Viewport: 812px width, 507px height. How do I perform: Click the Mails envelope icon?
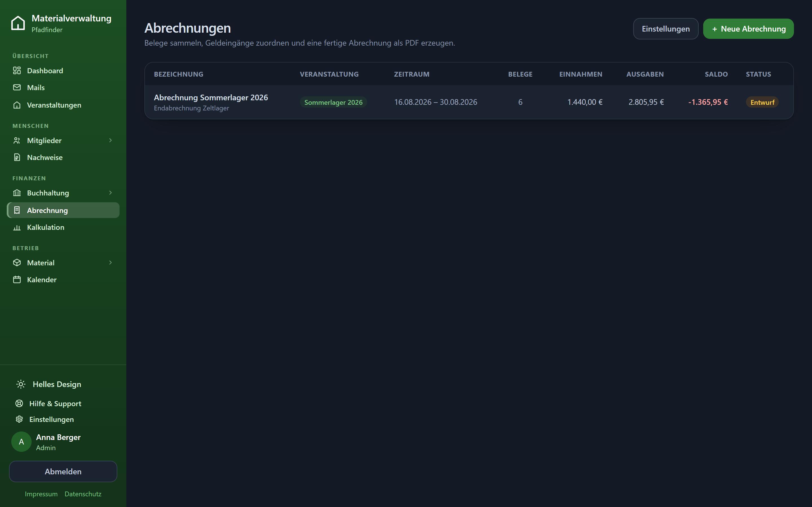pos(17,88)
